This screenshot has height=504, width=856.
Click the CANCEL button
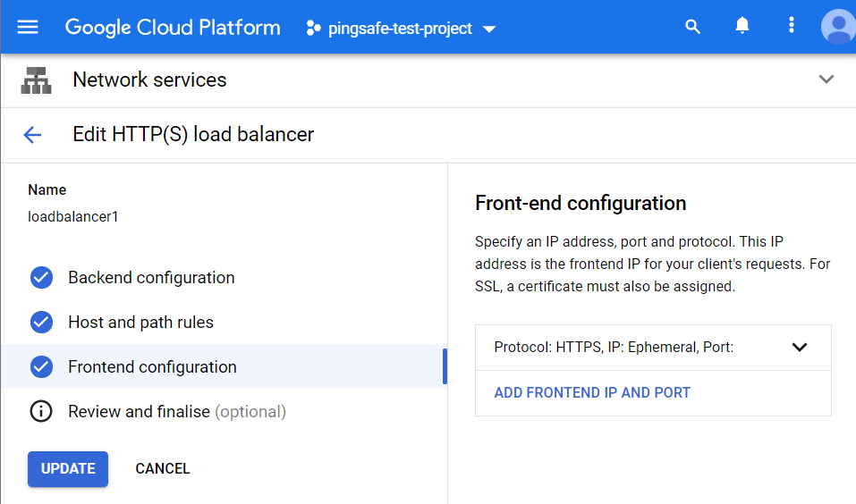coord(163,469)
